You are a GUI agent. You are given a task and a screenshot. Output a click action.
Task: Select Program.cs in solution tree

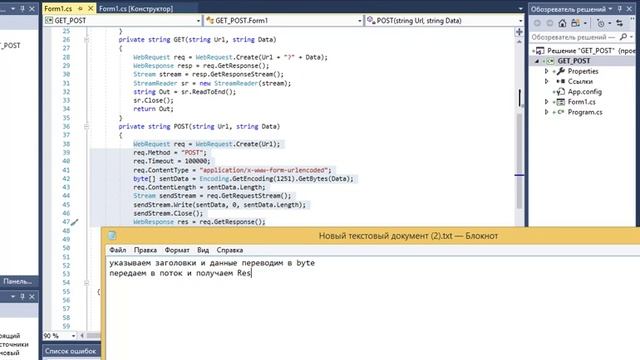coord(585,112)
